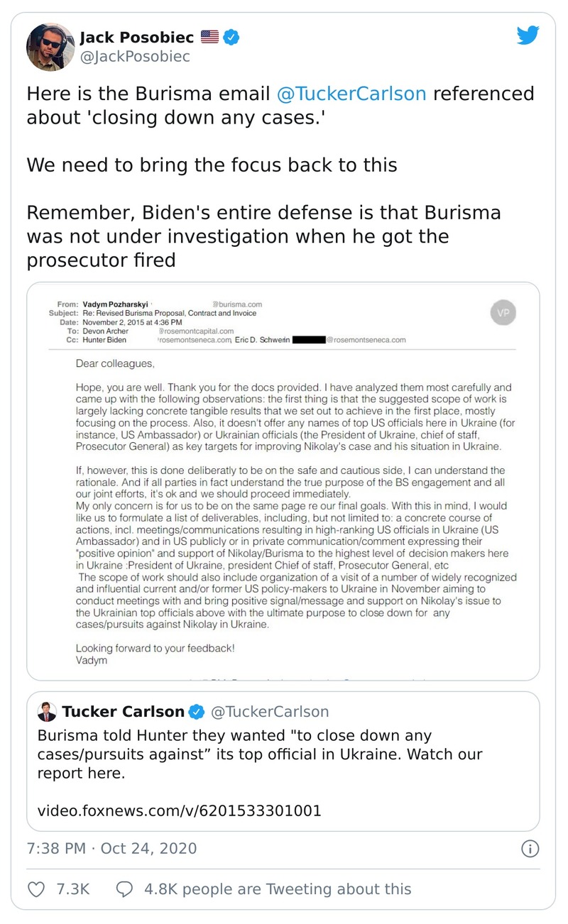Click the 7.3K likes count
Image resolution: width=568 pixels, height=924 pixels.
click(x=72, y=889)
